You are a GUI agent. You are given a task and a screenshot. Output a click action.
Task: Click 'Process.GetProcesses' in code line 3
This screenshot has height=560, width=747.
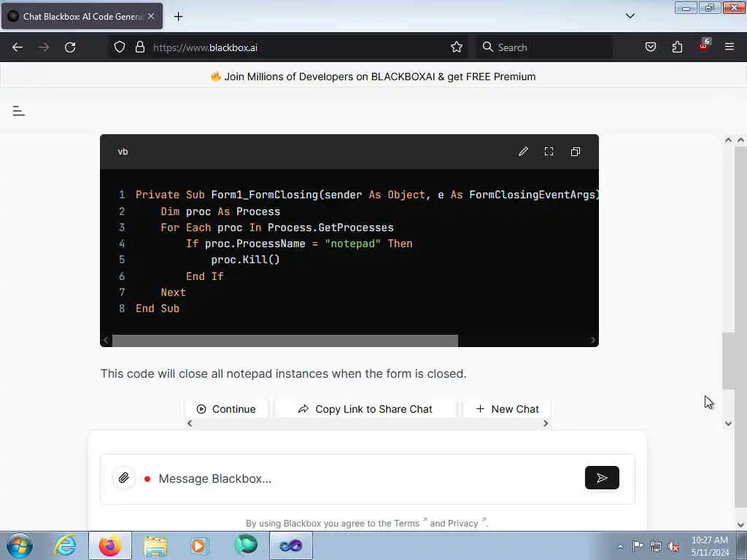coord(330,227)
